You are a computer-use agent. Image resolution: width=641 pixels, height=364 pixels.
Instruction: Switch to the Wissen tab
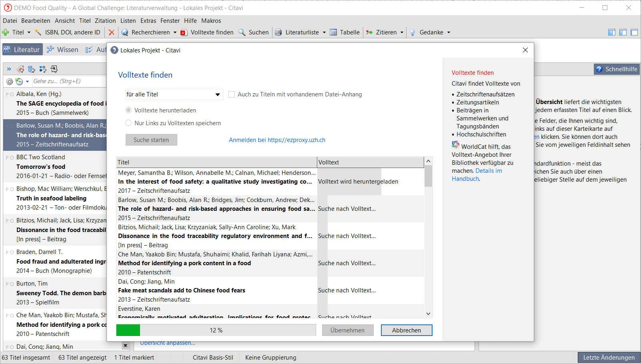coord(62,50)
